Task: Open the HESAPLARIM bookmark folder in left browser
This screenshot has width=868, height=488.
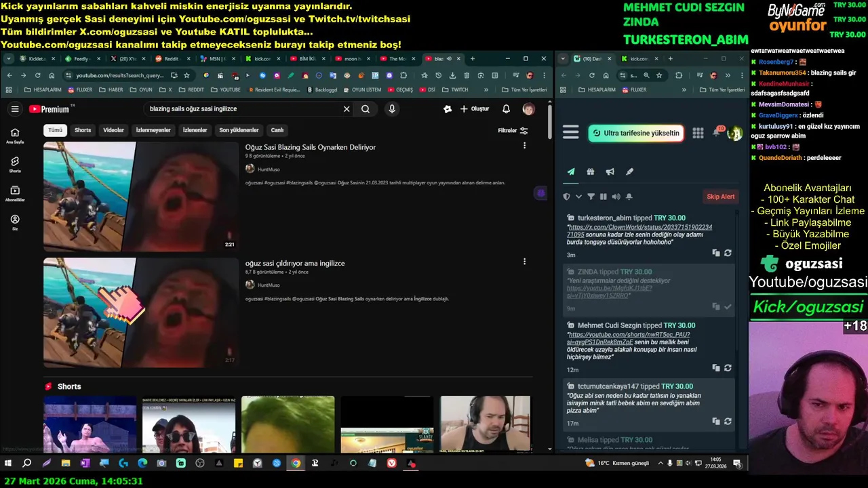Action: click(x=42, y=89)
